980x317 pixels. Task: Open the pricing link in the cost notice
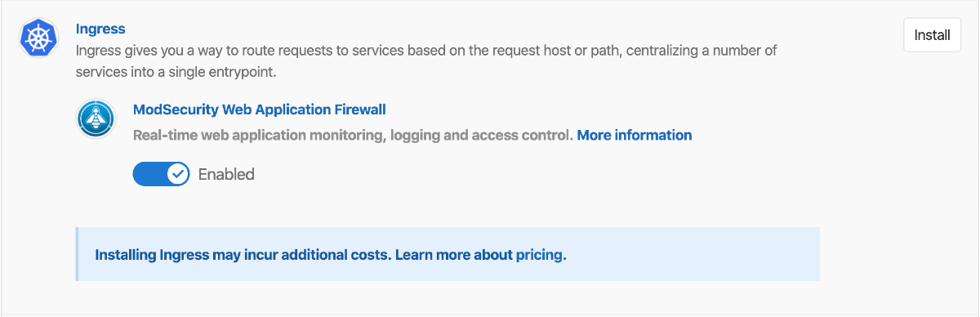[539, 255]
